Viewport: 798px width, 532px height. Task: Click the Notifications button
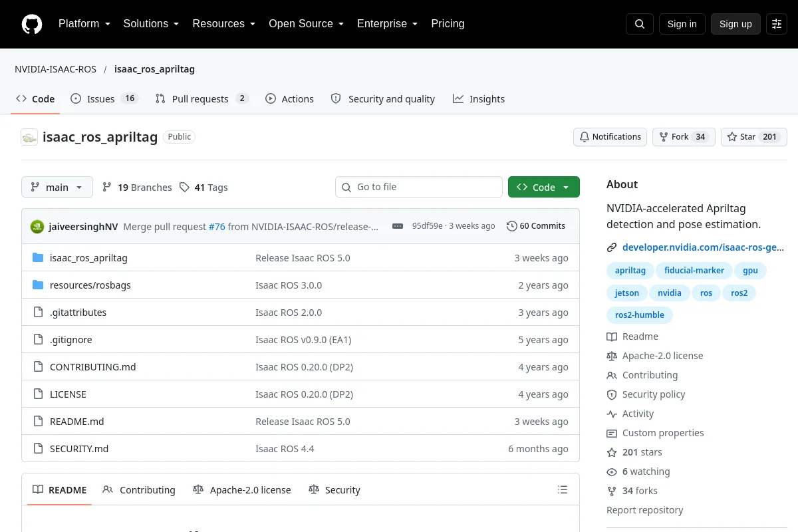pos(610,137)
